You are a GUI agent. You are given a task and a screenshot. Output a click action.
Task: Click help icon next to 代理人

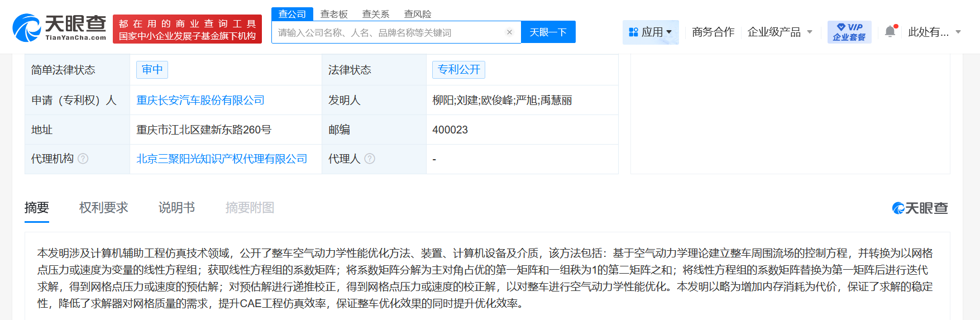(370, 159)
